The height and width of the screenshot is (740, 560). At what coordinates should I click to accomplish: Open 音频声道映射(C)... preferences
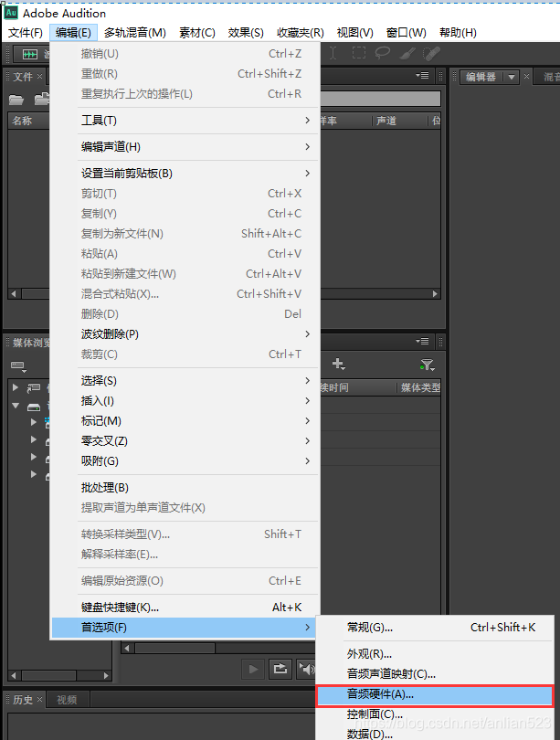click(435, 674)
